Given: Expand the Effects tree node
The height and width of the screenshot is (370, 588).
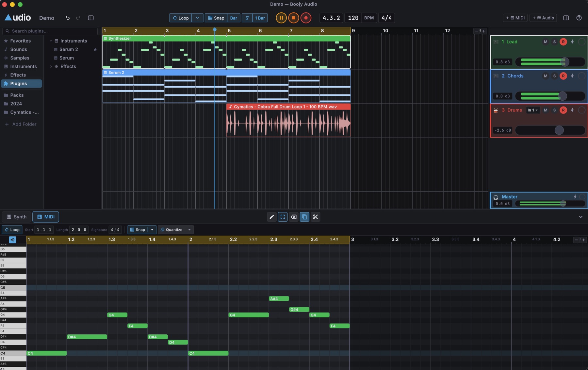Looking at the screenshot, I should click(51, 66).
